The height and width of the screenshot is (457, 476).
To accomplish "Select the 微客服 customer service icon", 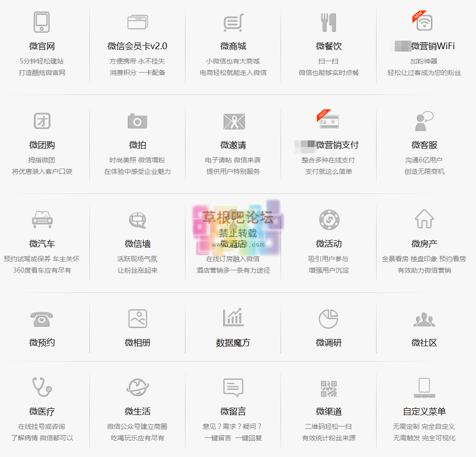I will coord(424,121).
